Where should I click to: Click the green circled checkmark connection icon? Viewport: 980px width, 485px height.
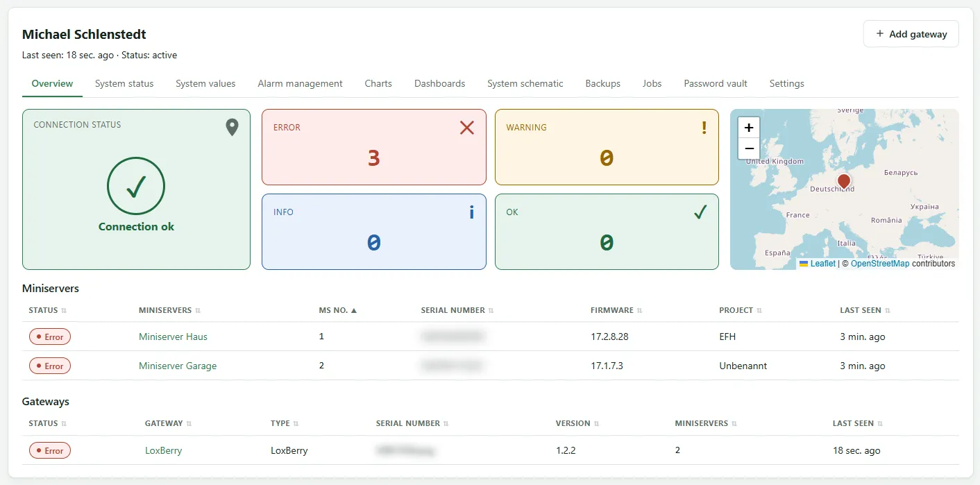coord(136,186)
